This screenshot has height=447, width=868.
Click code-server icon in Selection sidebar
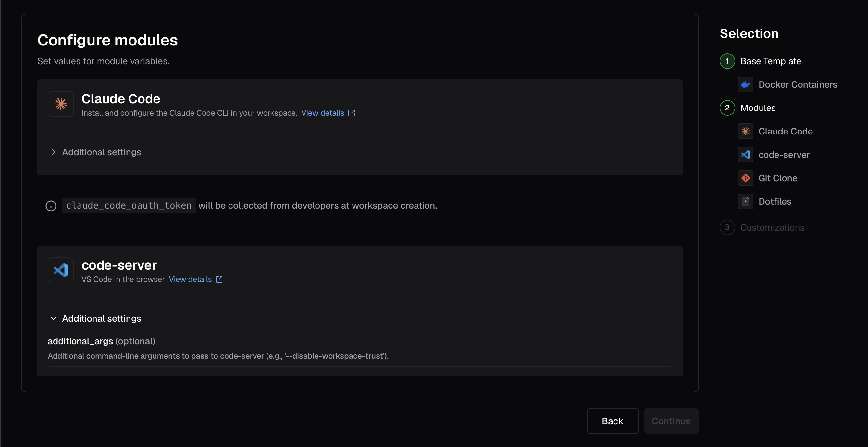tap(745, 155)
